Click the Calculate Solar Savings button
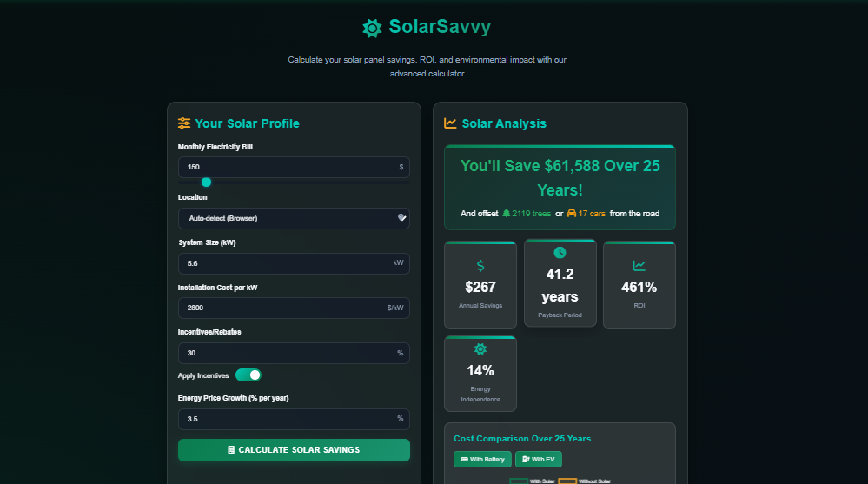 coord(294,449)
